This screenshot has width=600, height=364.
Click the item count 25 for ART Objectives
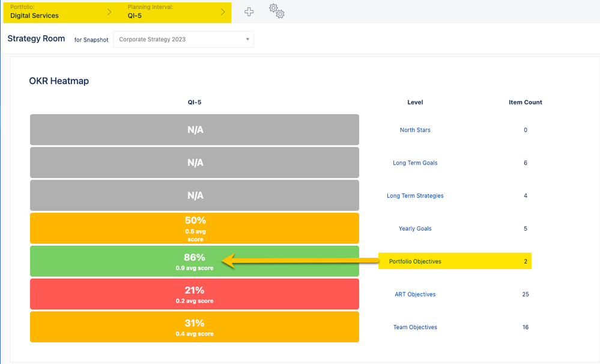click(x=526, y=294)
